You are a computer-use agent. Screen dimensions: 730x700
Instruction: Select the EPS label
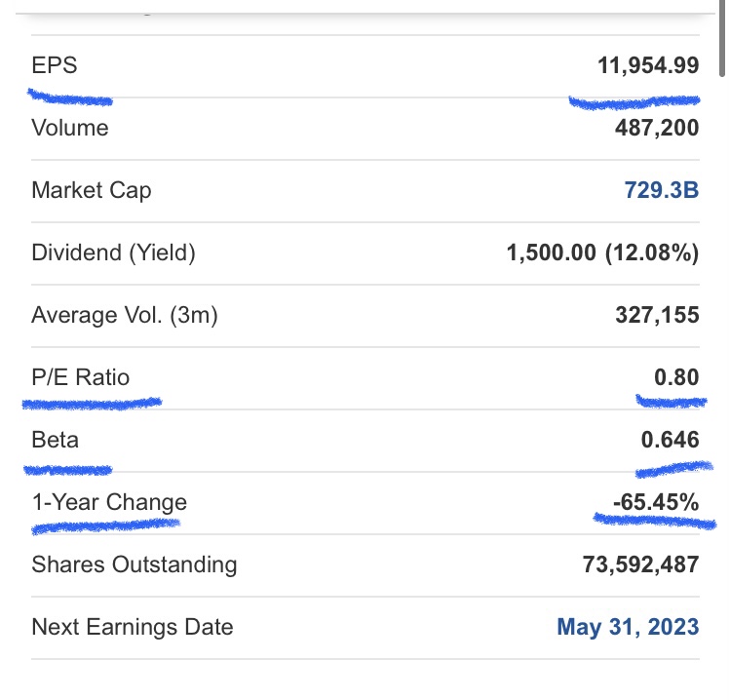[54, 65]
